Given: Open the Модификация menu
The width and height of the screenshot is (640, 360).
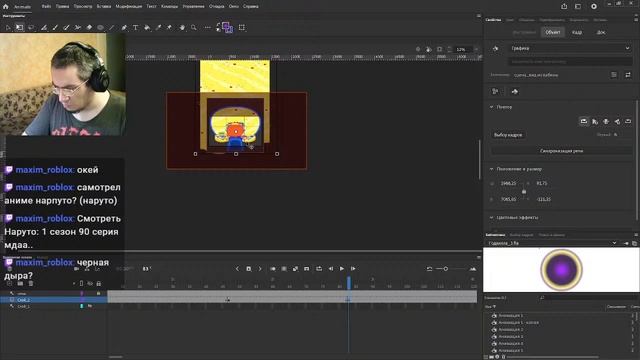Looking at the screenshot, I should (x=129, y=7).
